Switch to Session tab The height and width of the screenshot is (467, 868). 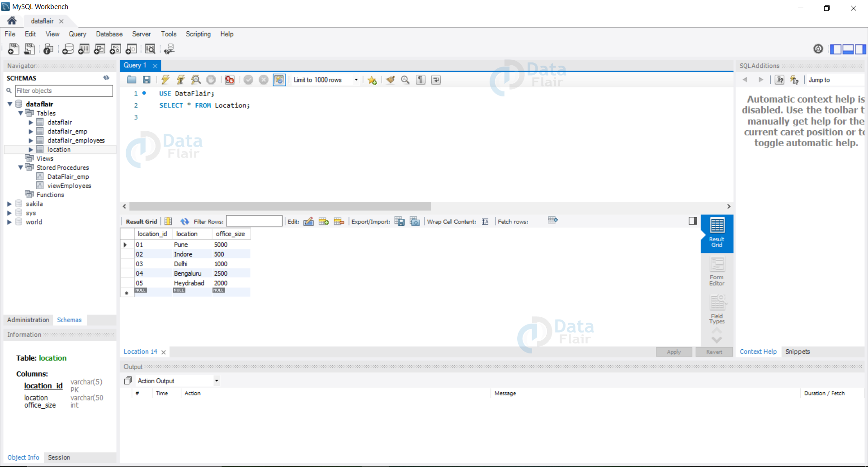(x=59, y=457)
